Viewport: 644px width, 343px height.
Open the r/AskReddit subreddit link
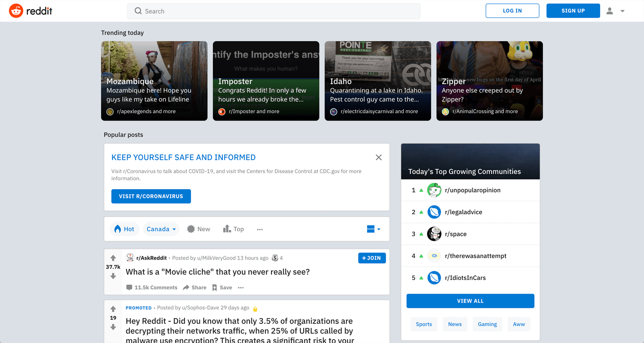[x=152, y=258]
